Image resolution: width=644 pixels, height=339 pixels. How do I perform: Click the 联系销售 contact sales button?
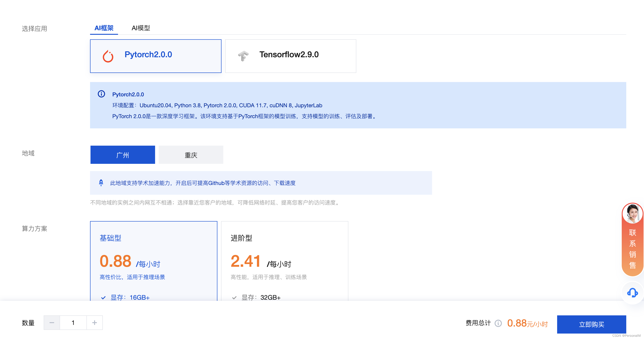(x=632, y=249)
